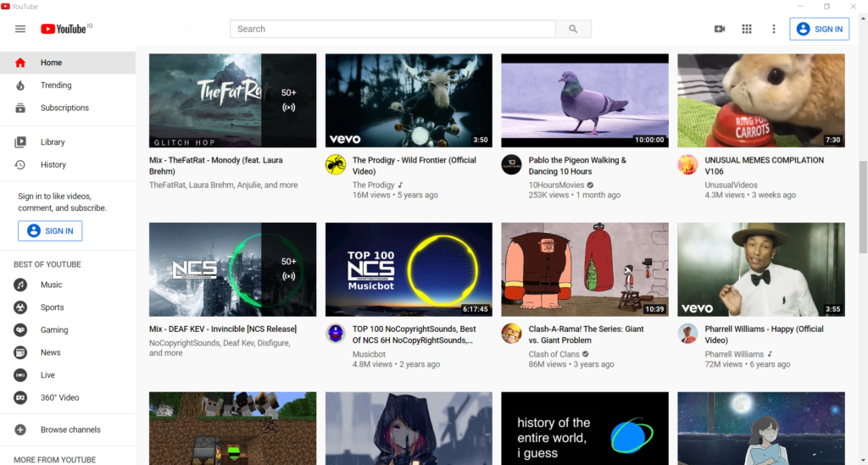Click channel name 10HoursMovies
868x465 pixels.
click(x=556, y=185)
